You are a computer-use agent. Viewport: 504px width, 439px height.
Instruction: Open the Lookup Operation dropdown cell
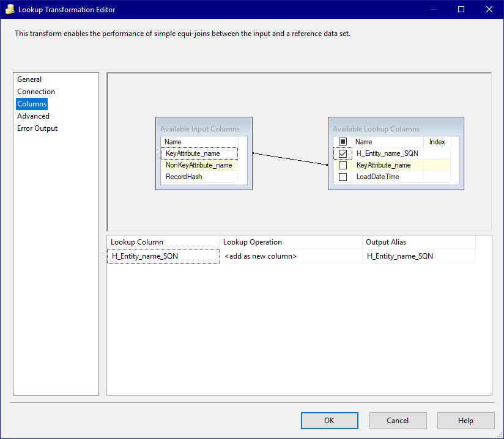291,256
